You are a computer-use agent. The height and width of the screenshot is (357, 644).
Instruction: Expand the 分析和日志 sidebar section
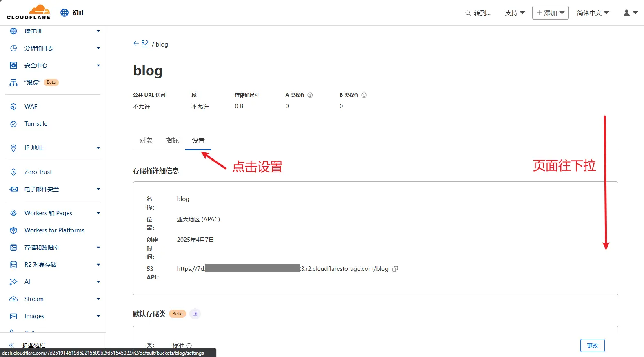(98, 48)
